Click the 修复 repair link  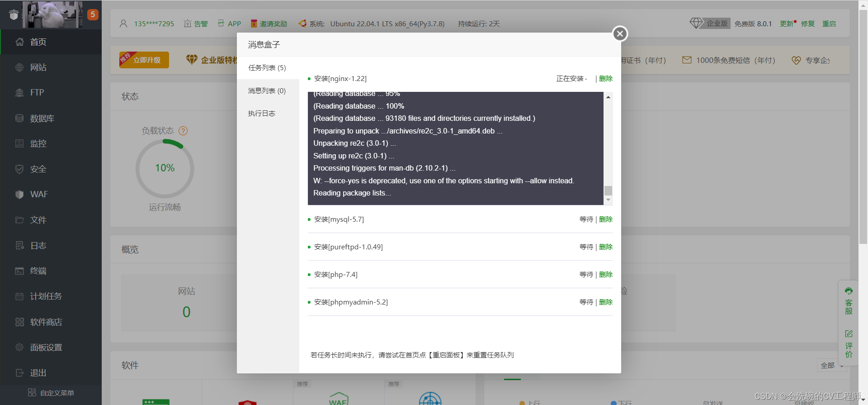click(808, 24)
